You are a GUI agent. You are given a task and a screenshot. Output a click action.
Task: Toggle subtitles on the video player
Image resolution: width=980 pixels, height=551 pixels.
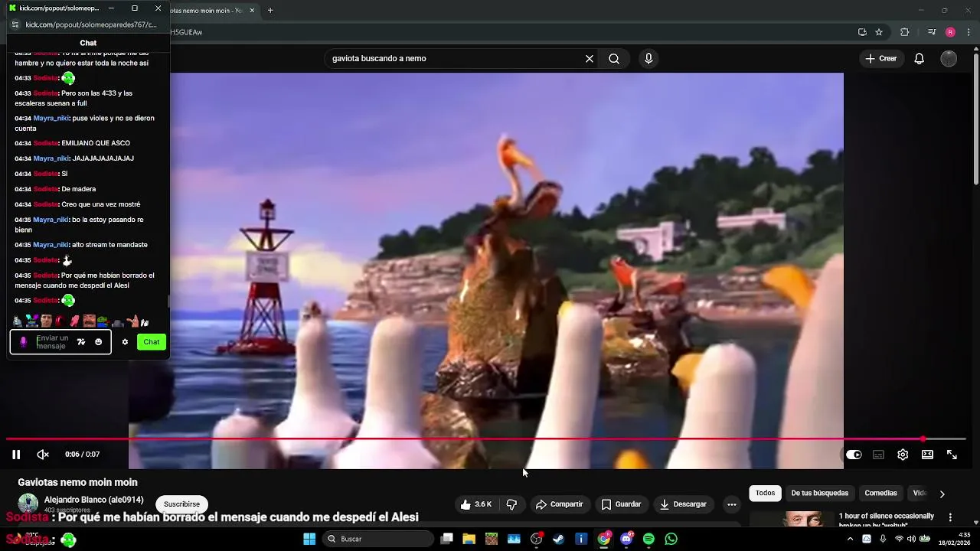[878, 455]
